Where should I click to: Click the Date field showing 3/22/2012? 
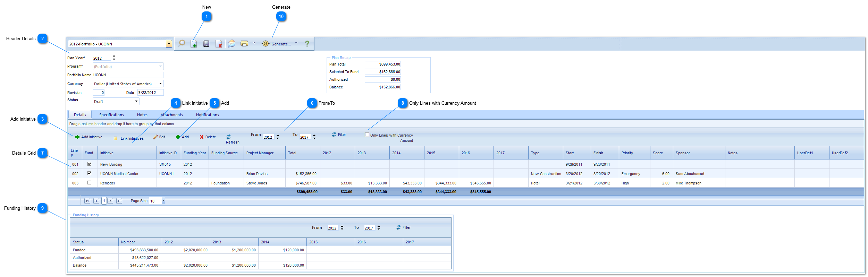click(x=150, y=93)
